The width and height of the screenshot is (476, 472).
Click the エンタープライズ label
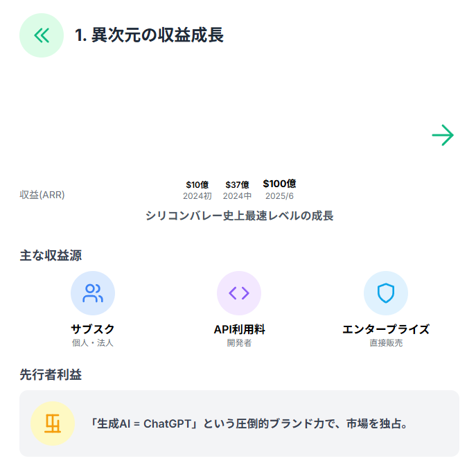386,329
